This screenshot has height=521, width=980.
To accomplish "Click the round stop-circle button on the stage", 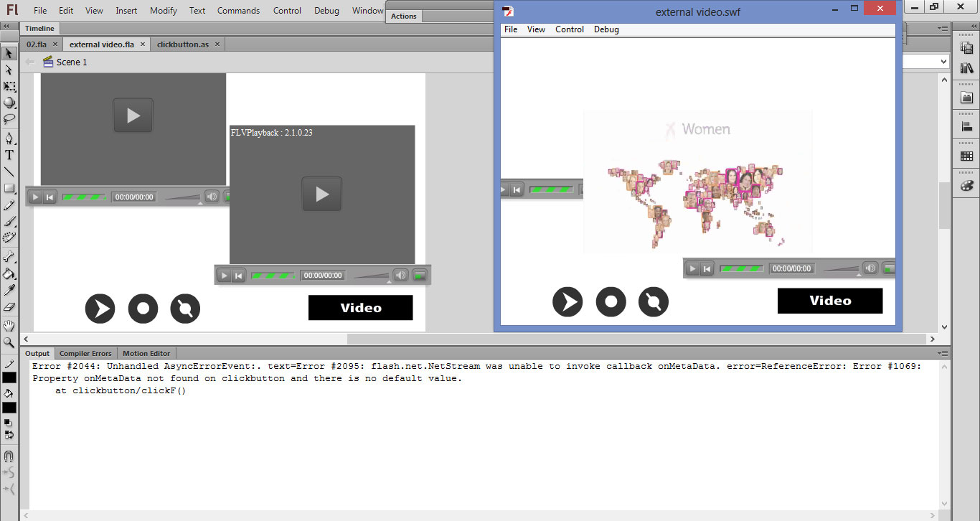I will point(143,309).
